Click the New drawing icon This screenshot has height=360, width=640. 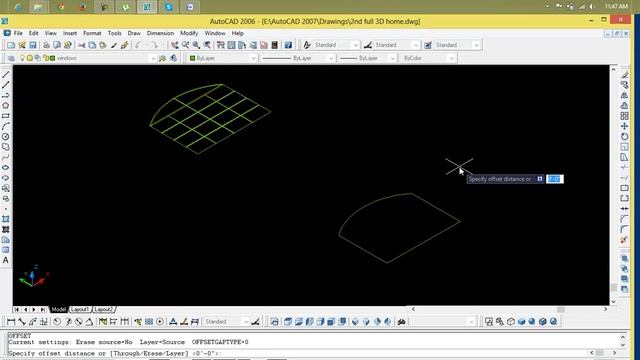click(x=11, y=45)
